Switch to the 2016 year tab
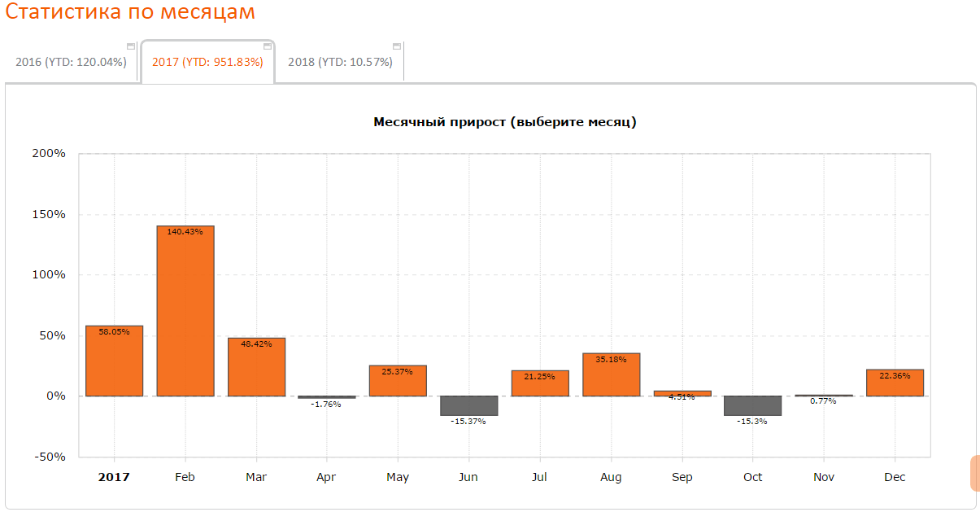 click(71, 63)
